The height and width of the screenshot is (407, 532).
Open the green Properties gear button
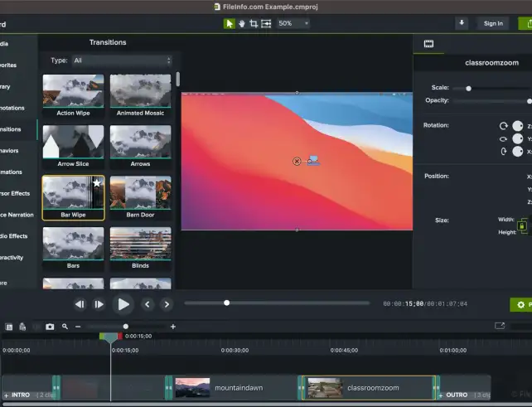click(521, 305)
